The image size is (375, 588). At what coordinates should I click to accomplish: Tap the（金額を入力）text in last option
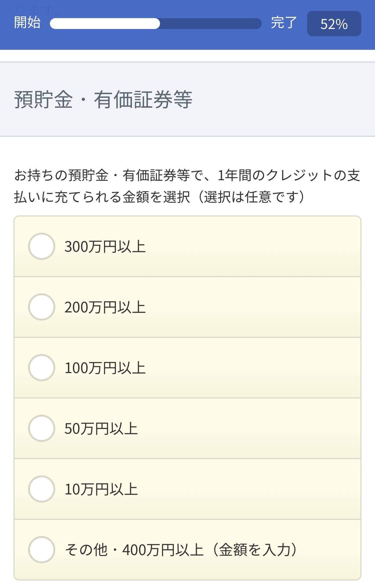pos(255,550)
